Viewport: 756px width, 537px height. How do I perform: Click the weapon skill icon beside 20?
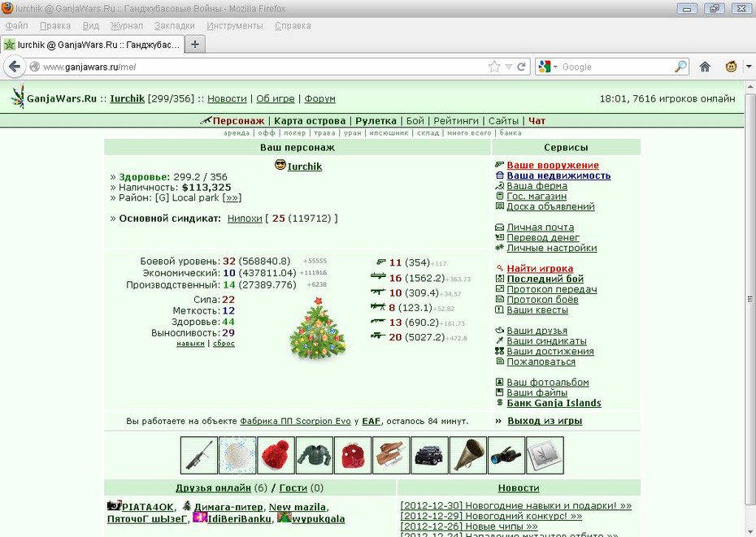point(378,336)
